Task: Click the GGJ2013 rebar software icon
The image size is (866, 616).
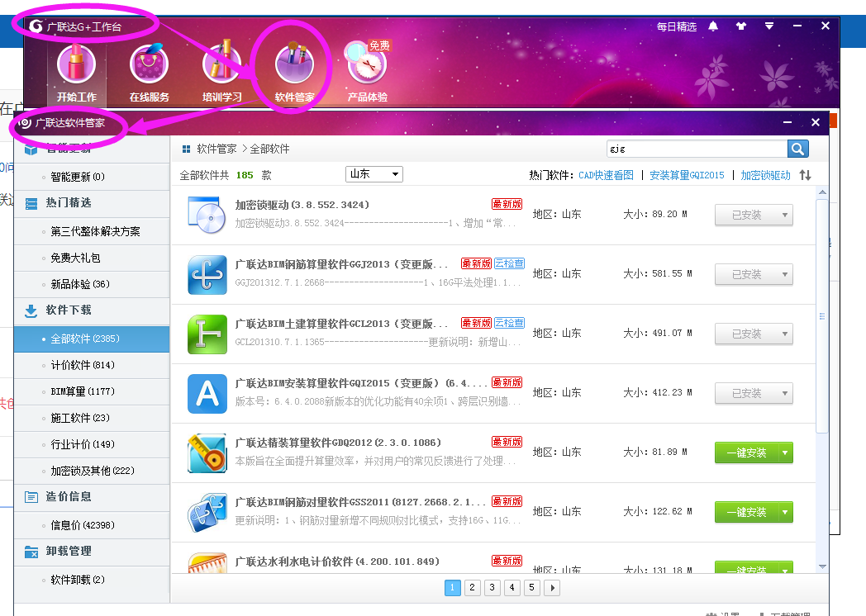Action: tap(207, 274)
